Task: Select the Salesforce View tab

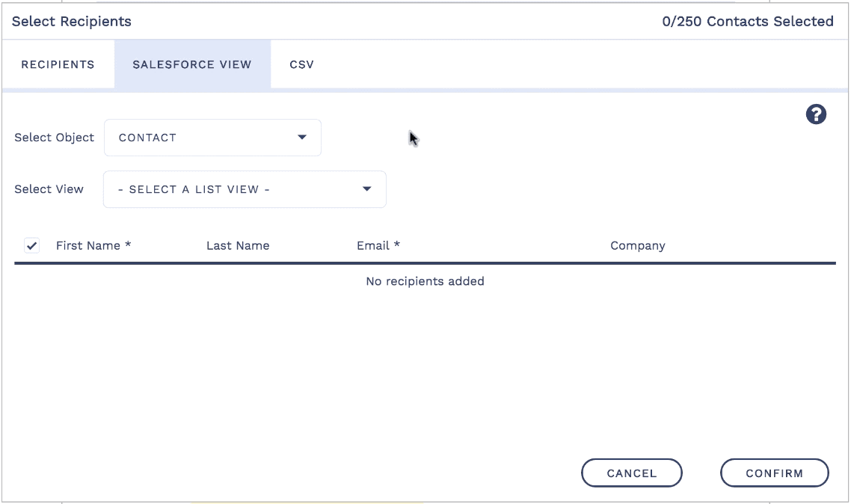Action: click(192, 64)
